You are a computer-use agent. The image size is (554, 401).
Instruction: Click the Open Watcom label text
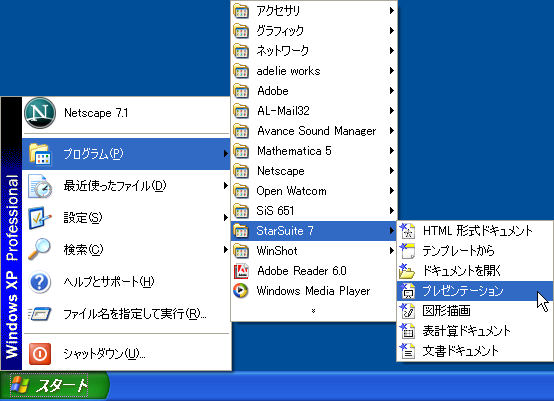click(291, 191)
